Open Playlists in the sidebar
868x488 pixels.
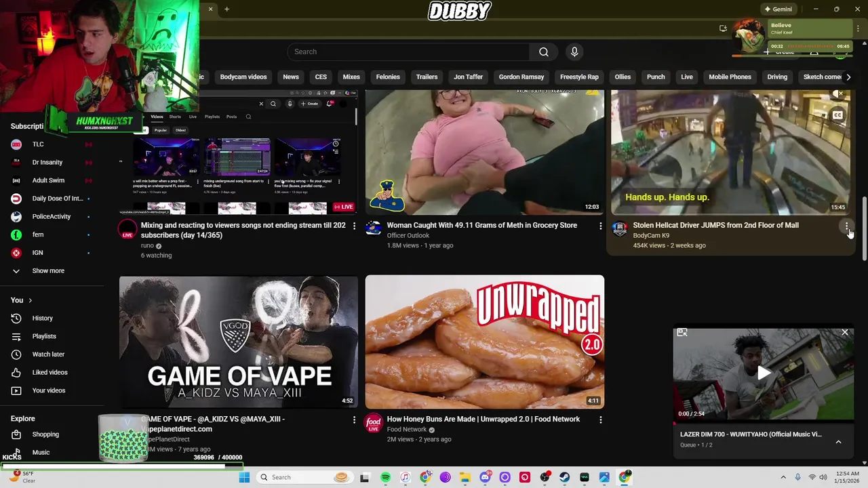[44, 336]
